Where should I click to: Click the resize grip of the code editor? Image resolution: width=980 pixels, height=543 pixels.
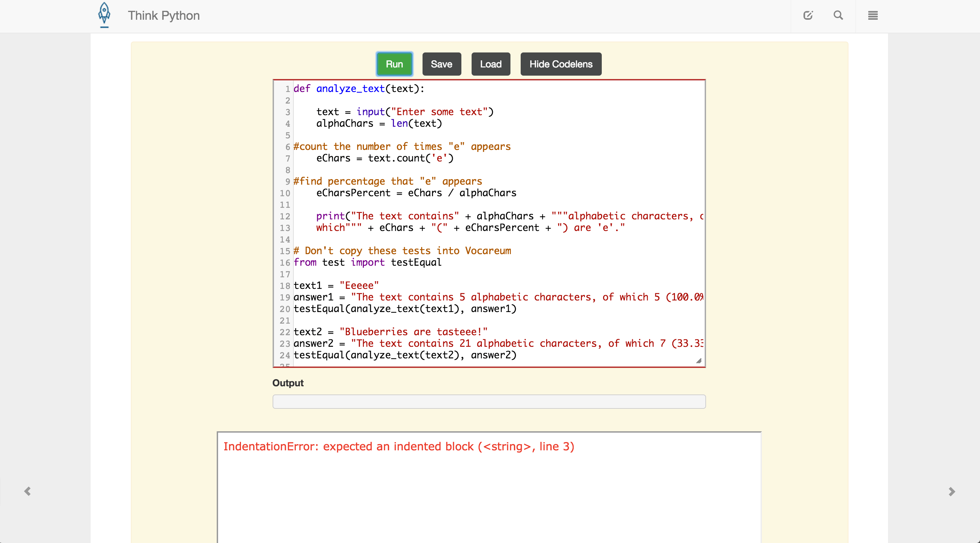coord(699,360)
